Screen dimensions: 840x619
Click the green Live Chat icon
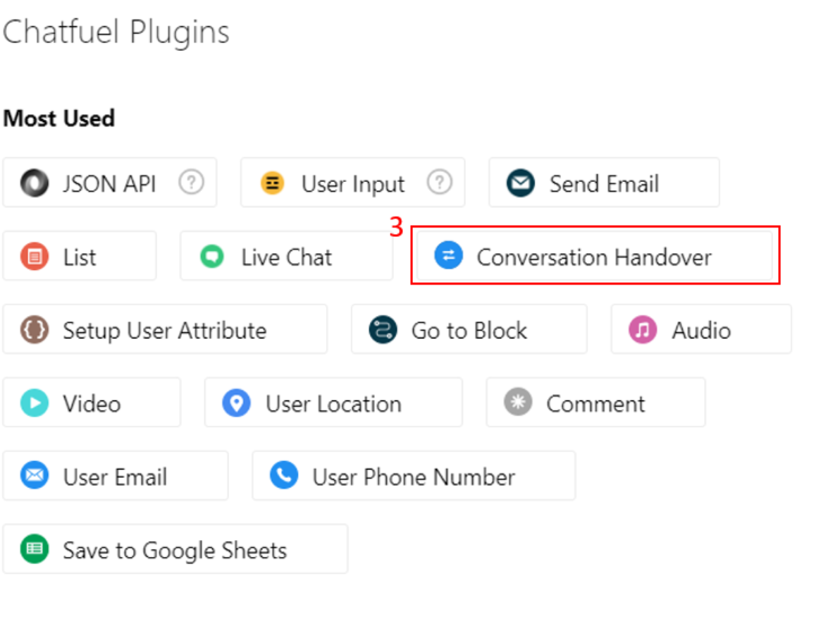[212, 256]
